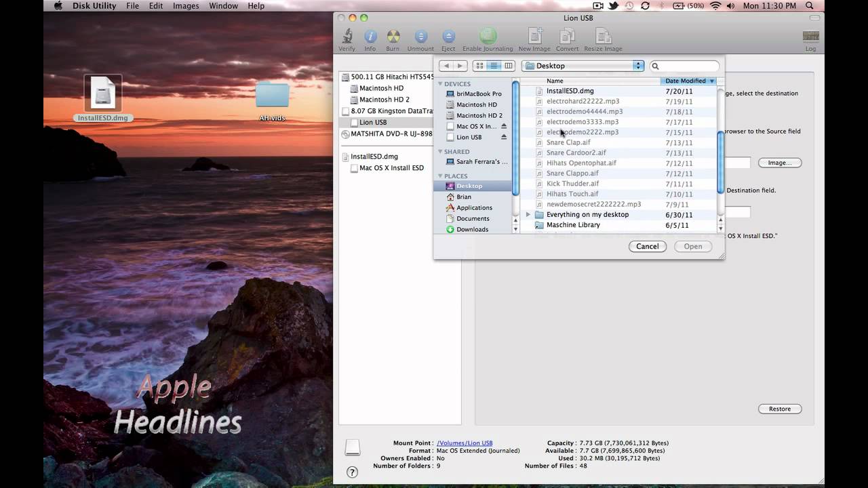The width and height of the screenshot is (868, 488).
Task: Select 8.07 GB Kingston DataTraveler disk
Action: [x=388, y=110]
